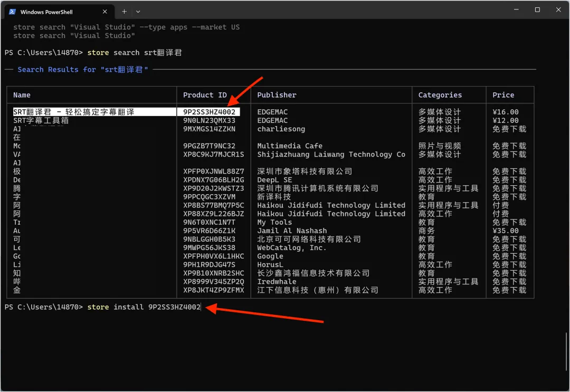Click product ID 9N6T0XNC1N7T
Screen dimensions: 570x392
pyautogui.click(x=209, y=222)
